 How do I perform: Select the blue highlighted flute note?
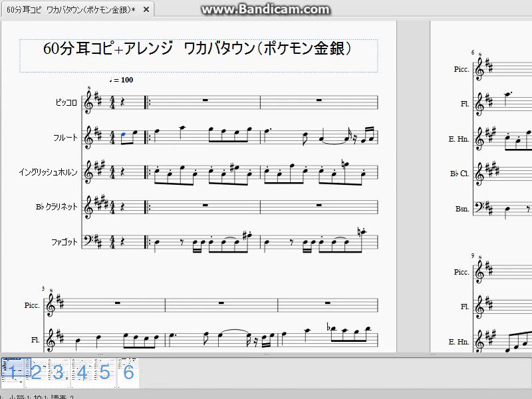point(123,135)
